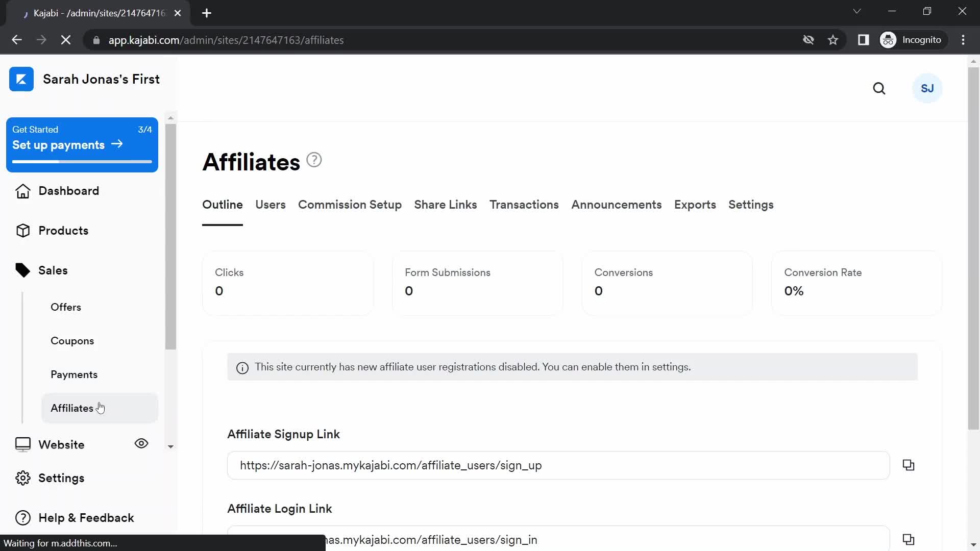Open the tab search dropdown arrow

[857, 11]
